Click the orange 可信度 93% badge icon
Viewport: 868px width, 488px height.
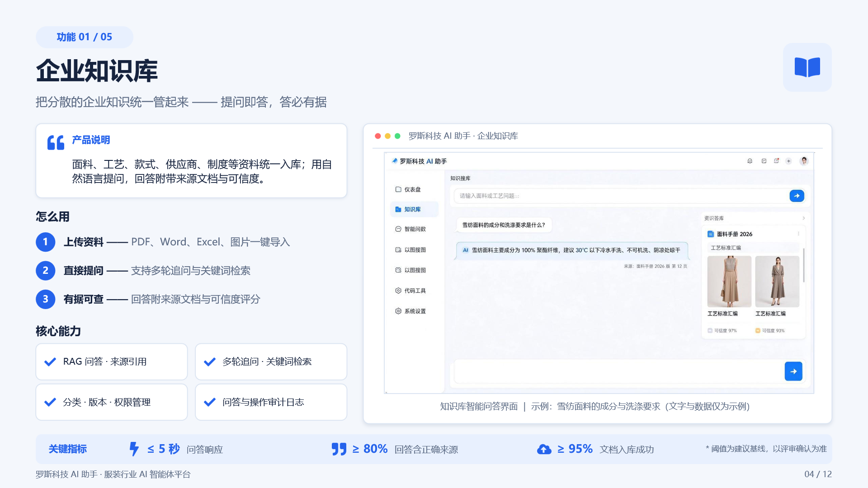tap(758, 330)
